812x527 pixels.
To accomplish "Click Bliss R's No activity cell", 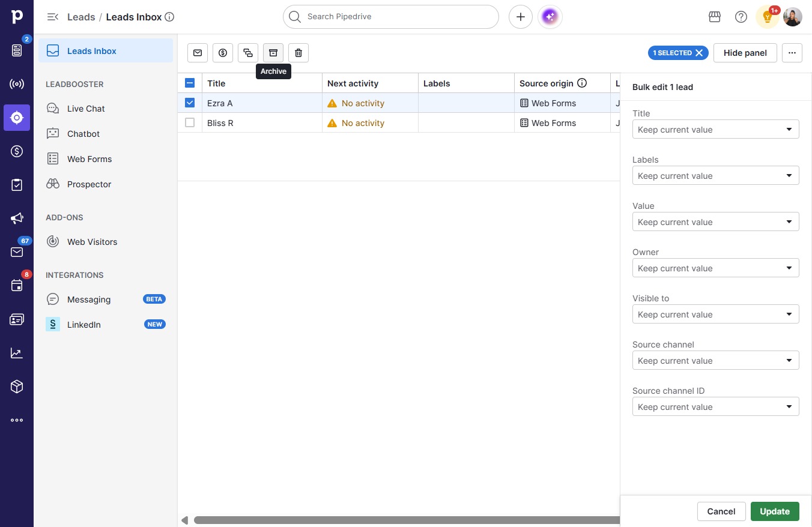I will (x=370, y=123).
